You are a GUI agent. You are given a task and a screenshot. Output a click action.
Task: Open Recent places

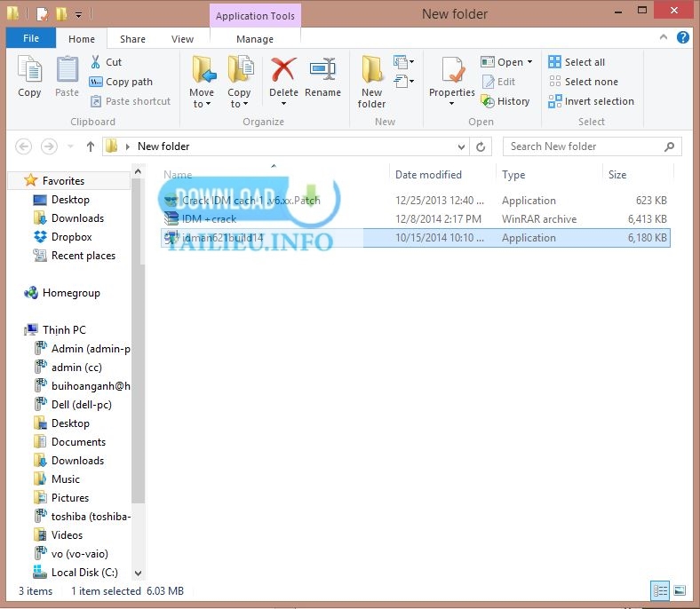tap(83, 256)
